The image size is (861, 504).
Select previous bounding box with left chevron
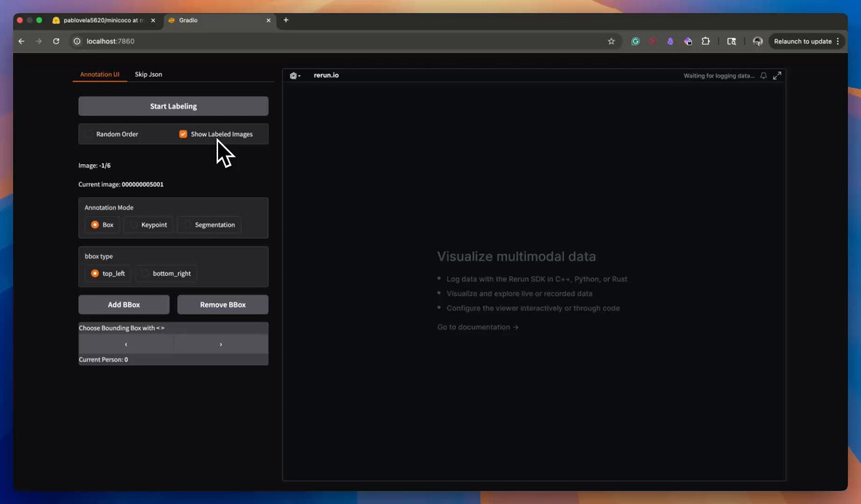(x=126, y=344)
